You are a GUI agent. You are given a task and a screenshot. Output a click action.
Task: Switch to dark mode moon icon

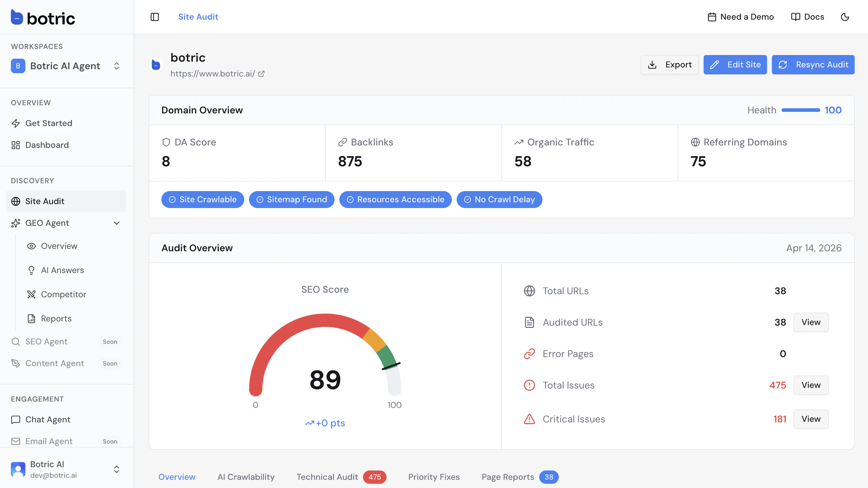coord(845,17)
